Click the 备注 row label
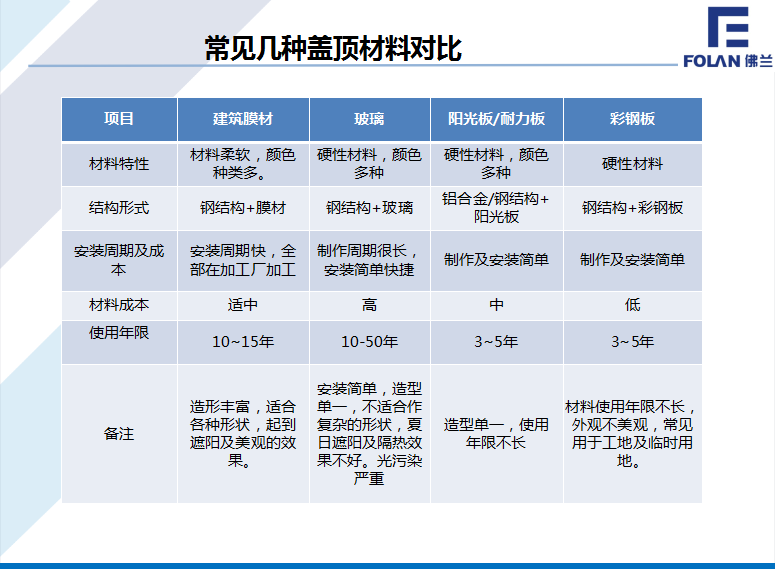Image resolution: width=775 pixels, height=569 pixels. (x=119, y=434)
